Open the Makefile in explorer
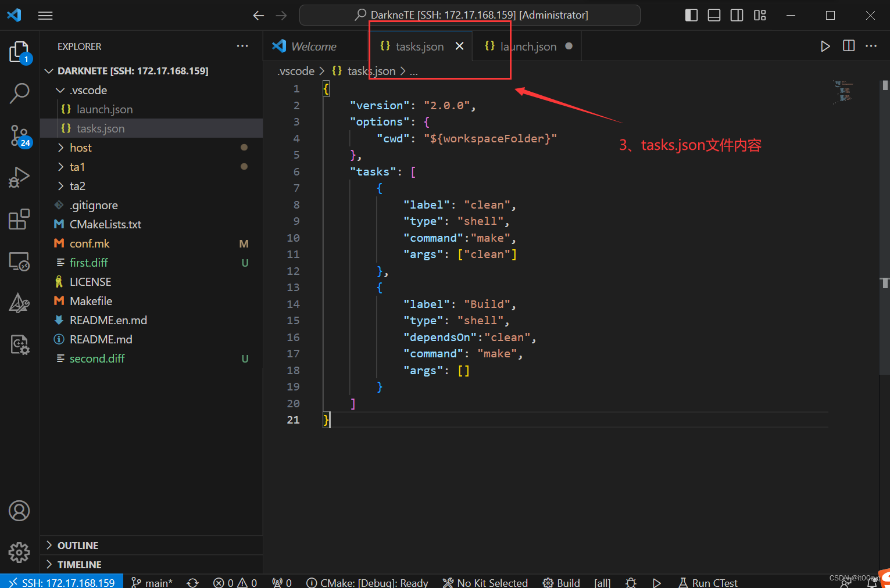This screenshot has height=588, width=890. click(x=151, y=301)
